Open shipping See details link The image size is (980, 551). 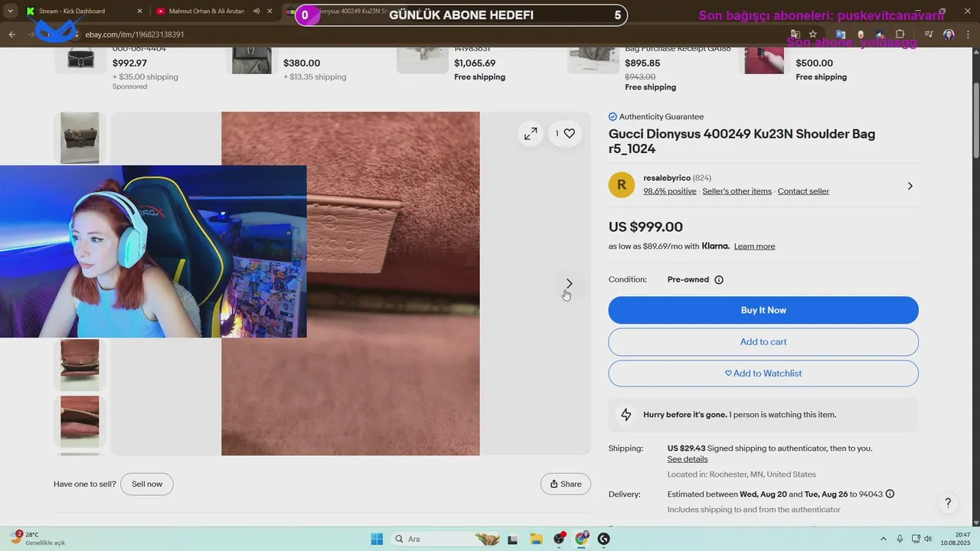click(x=688, y=459)
